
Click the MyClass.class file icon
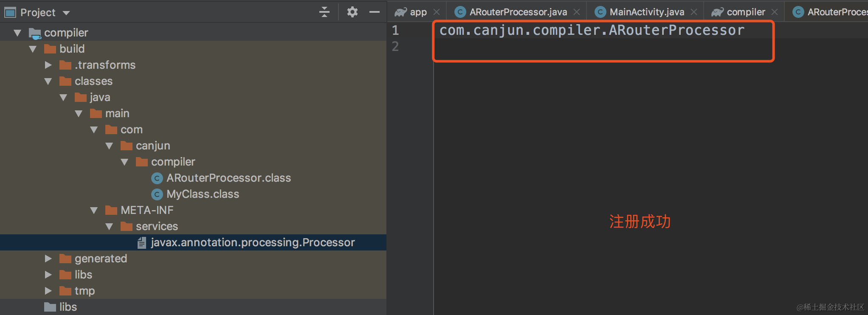click(157, 194)
